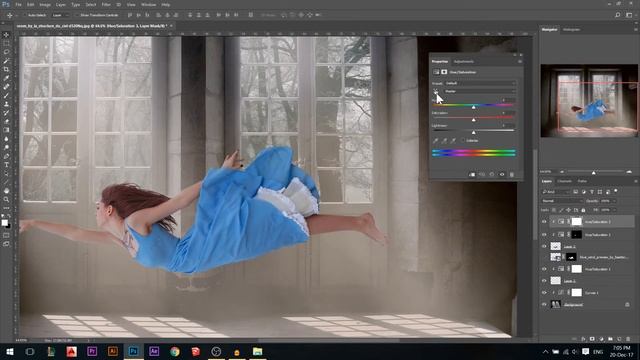The height and width of the screenshot is (360, 640).
Task: Open the Window menu
Action: pos(148,4)
